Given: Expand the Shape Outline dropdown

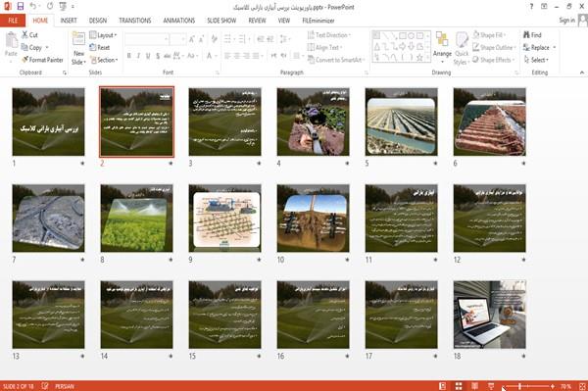Looking at the screenshot, I should coord(494,47).
